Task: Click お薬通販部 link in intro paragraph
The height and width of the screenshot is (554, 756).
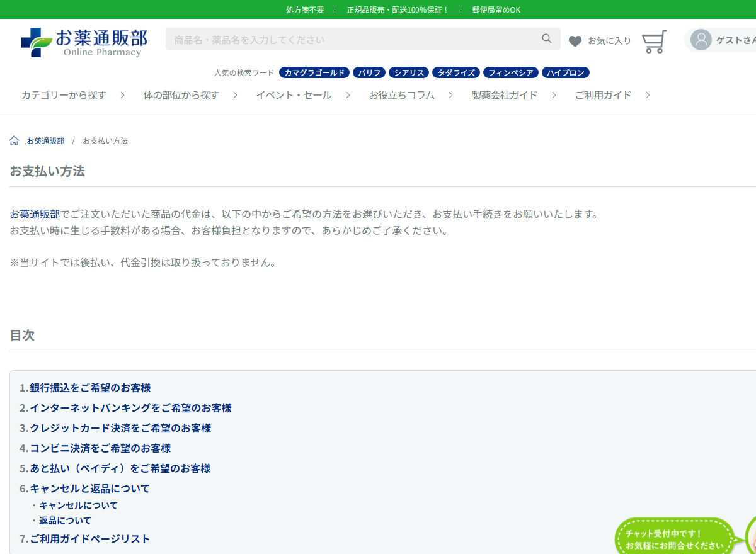Action: click(35, 214)
